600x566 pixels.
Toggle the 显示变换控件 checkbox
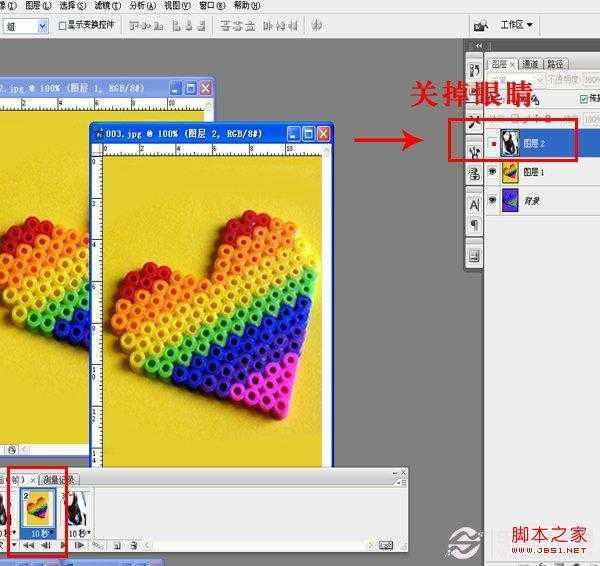[x=63, y=25]
